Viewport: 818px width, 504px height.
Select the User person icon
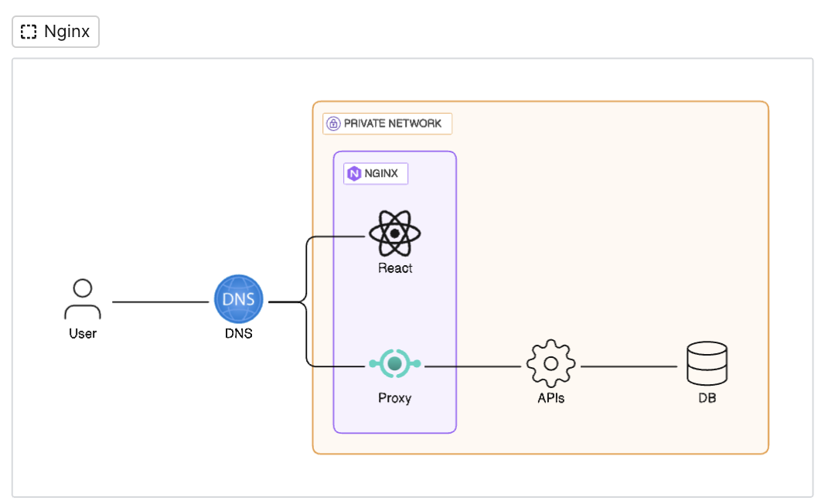click(x=83, y=299)
